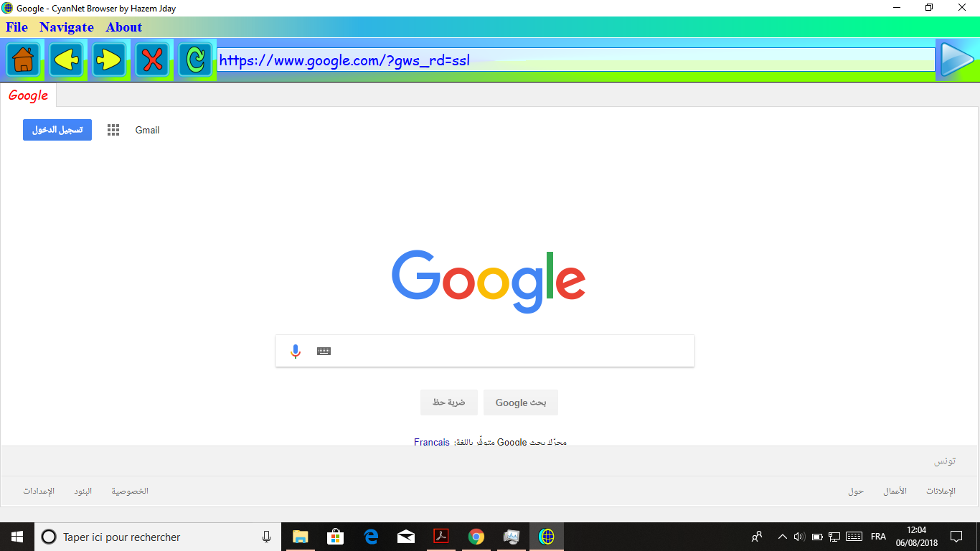Go forward with the right arrow button
Screen dimensions: 980x551
[x=109, y=60]
